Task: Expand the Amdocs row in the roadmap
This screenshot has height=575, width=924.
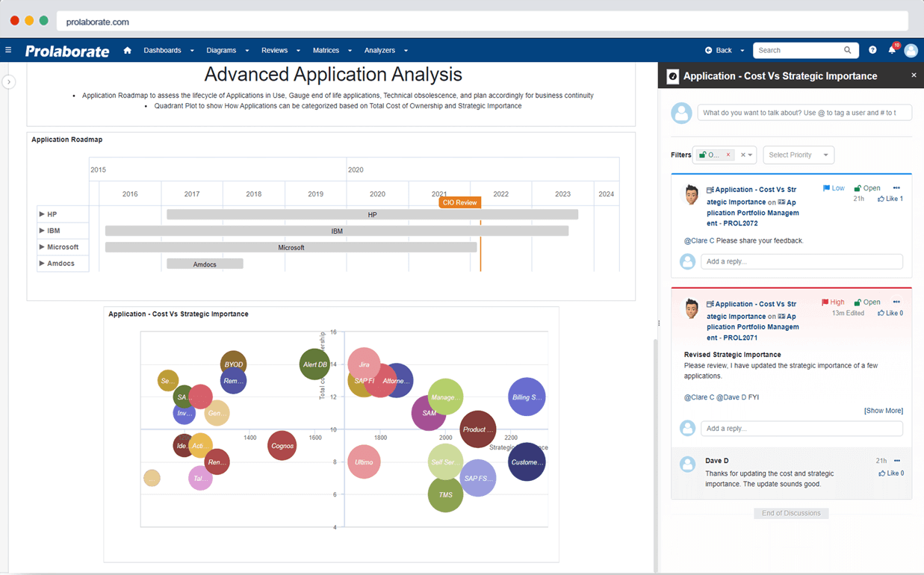Action: pos(42,264)
